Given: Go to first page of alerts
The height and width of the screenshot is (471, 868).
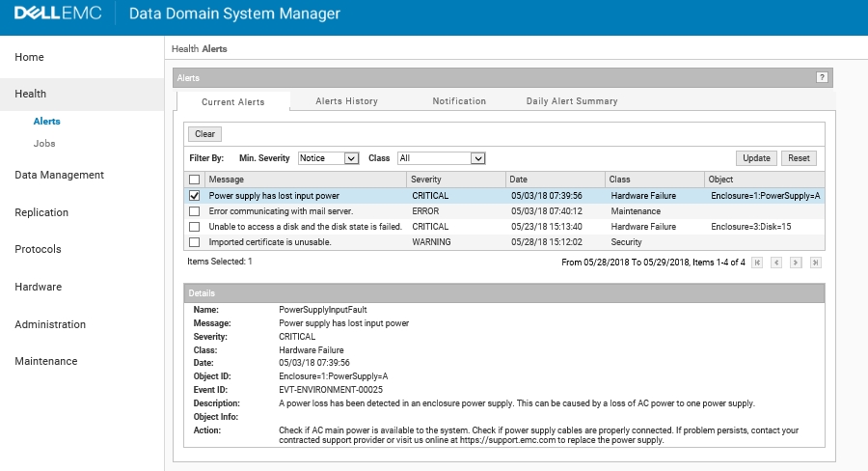Looking at the screenshot, I should (x=757, y=262).
